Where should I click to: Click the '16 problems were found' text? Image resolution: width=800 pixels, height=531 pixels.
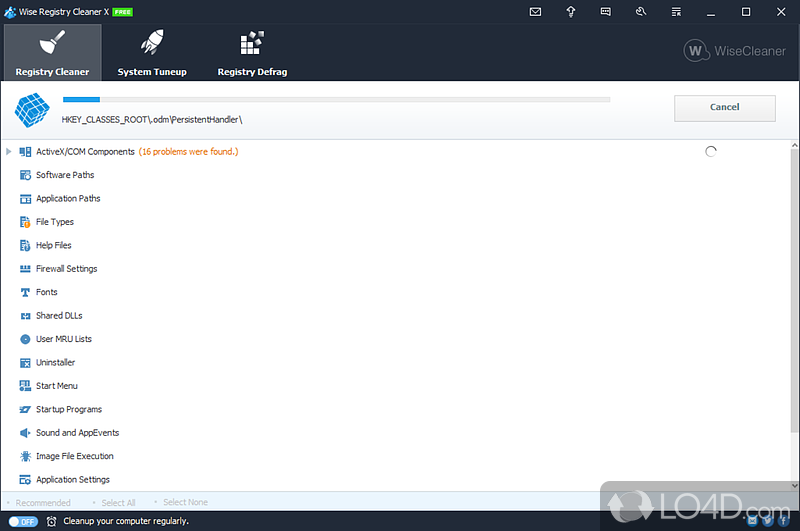188,151
